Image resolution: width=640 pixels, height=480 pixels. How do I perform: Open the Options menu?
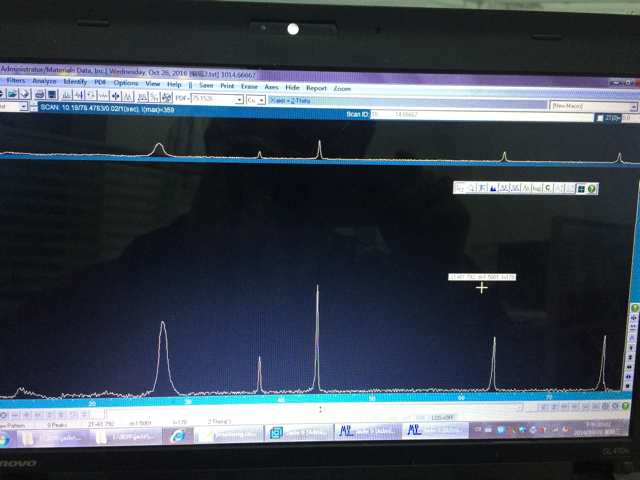point(126,83)
